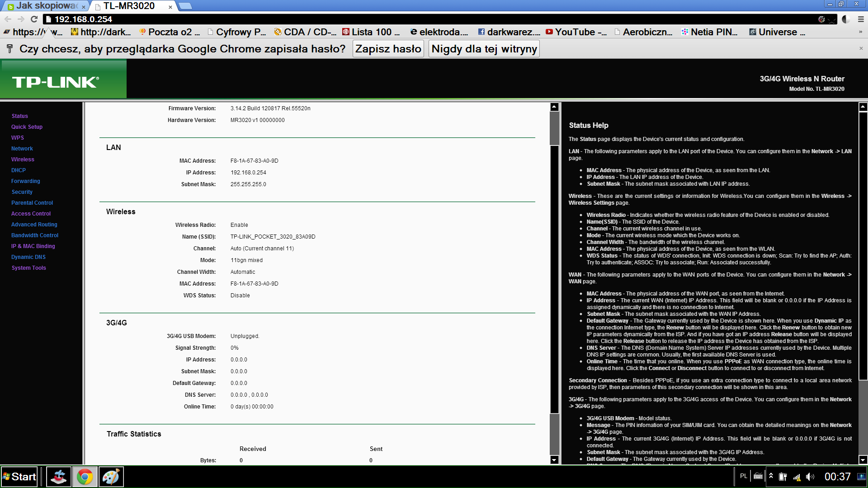Open the Lista 100 bookmark

371,32
